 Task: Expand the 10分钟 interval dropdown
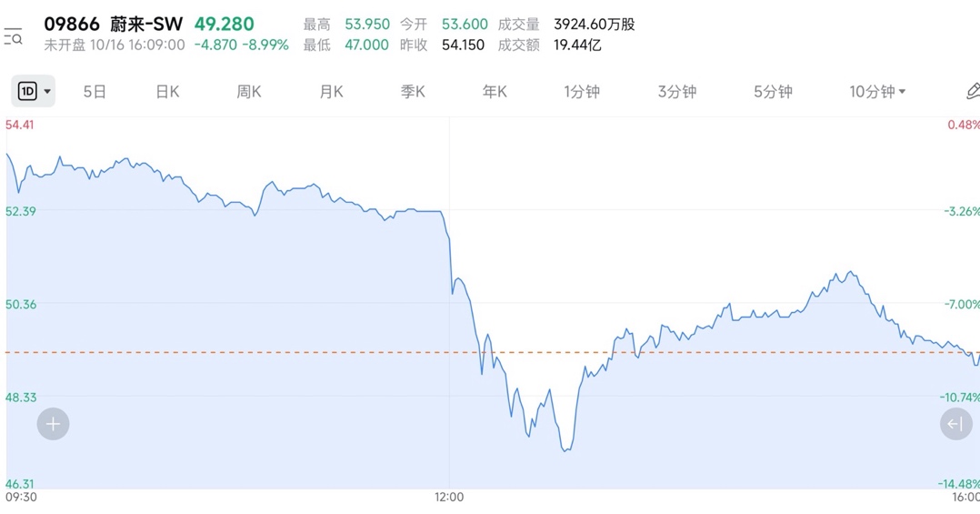pos(877,91)
